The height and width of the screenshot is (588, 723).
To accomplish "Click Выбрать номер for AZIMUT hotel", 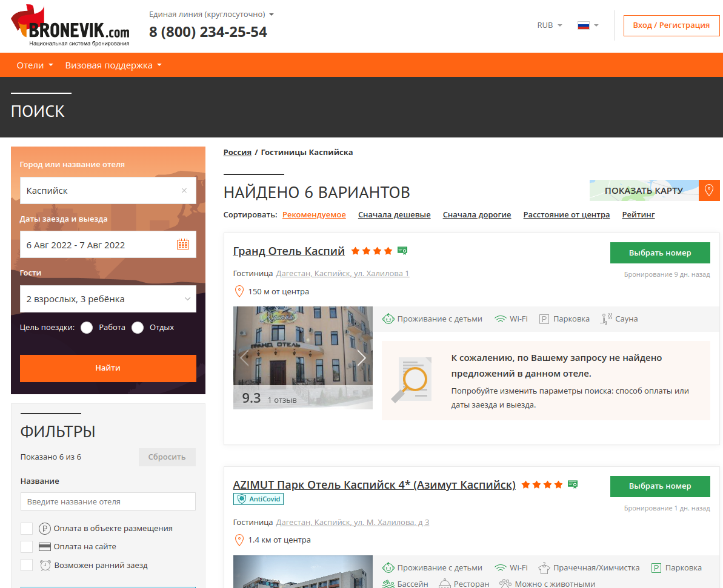I will point(660,486).
